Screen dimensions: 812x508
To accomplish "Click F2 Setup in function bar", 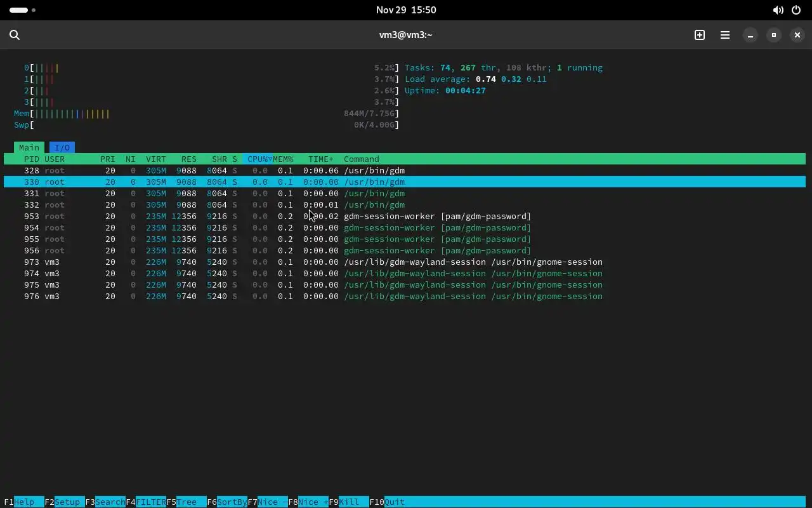I will click(x=65, y=502).
